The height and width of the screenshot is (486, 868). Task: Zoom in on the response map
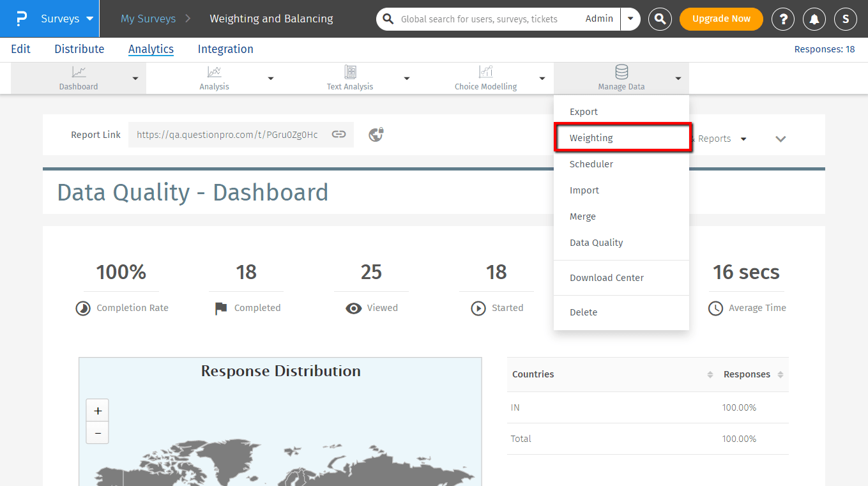click(97, 411)
